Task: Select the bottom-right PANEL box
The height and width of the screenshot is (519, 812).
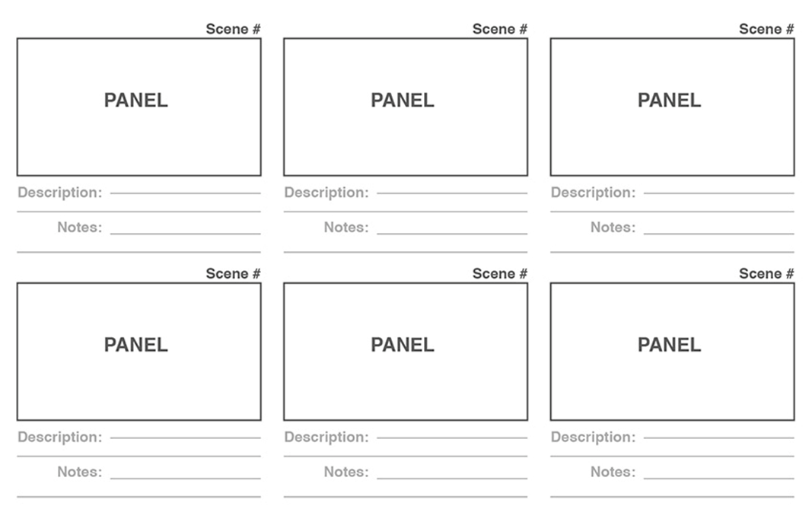Action: (672, 351)
